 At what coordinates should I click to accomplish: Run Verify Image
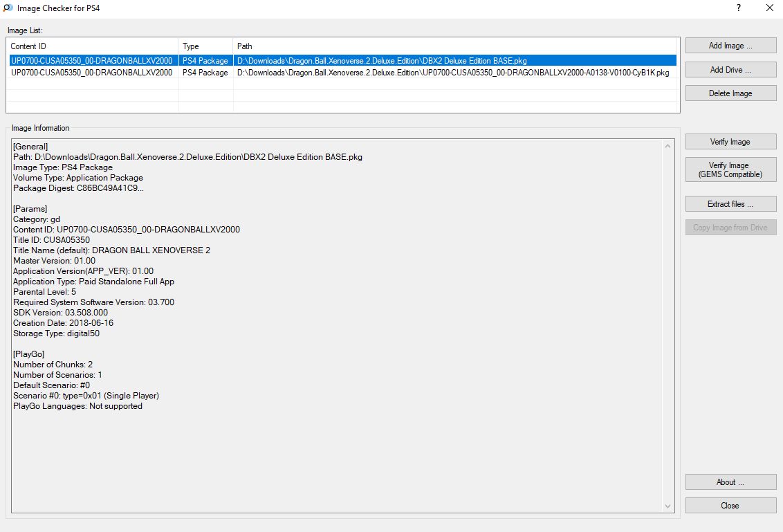[x=730, y=141]
